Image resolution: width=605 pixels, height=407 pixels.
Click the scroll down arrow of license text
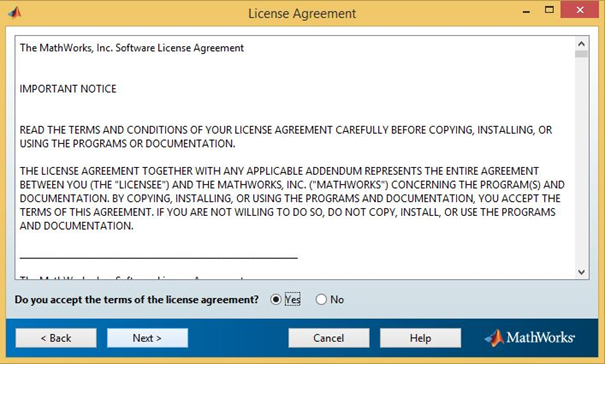click(x=581, y=272)
